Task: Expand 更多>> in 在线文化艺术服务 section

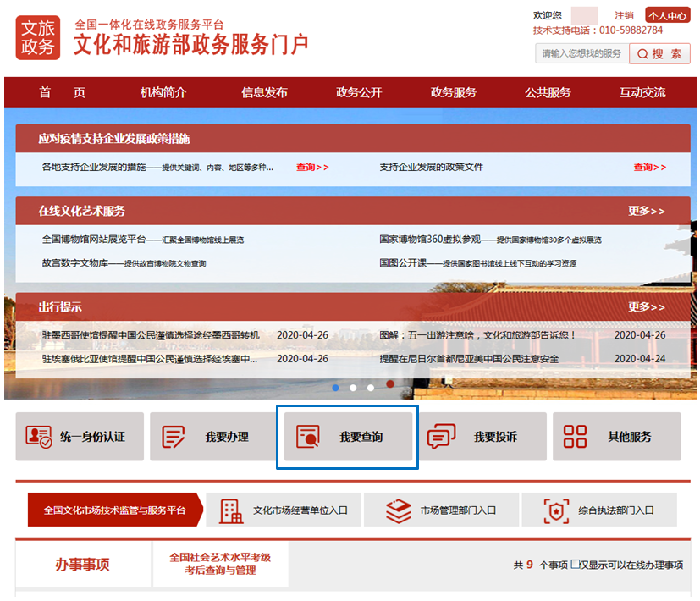Action: click(646, 211)
